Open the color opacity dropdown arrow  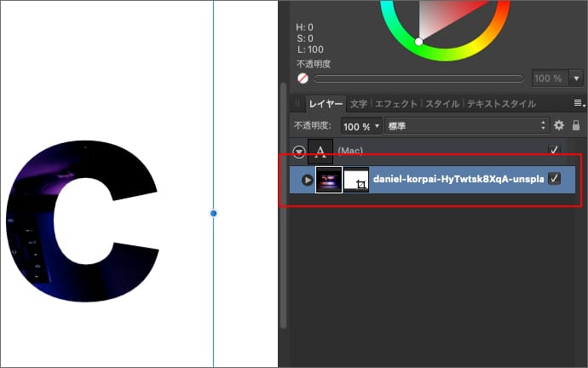(576, 78)
